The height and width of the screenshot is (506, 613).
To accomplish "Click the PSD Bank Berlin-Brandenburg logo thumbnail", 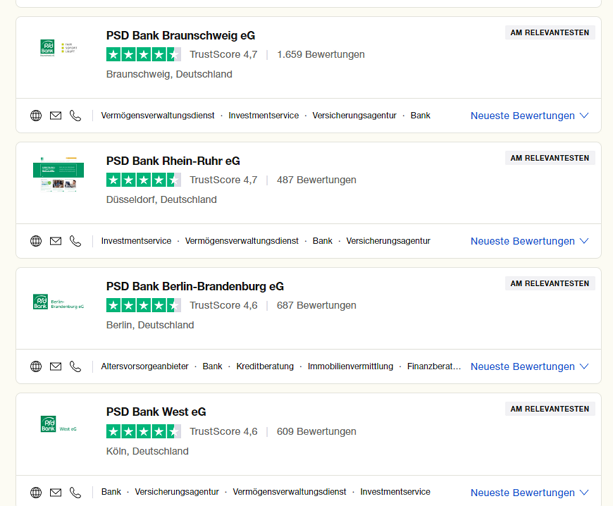I will click(x=58, y=302).
